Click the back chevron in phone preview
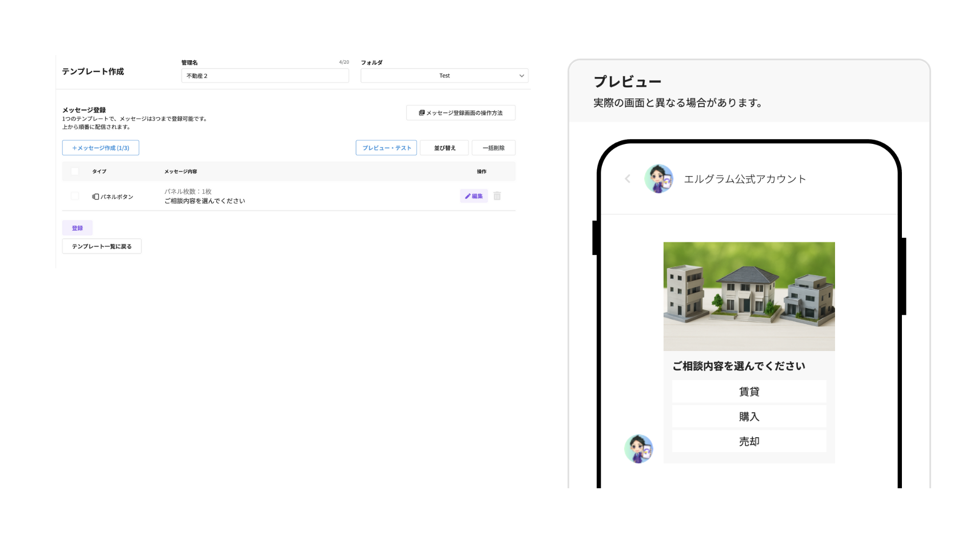This screenshot has width=980, height=551. coord(627,179)
